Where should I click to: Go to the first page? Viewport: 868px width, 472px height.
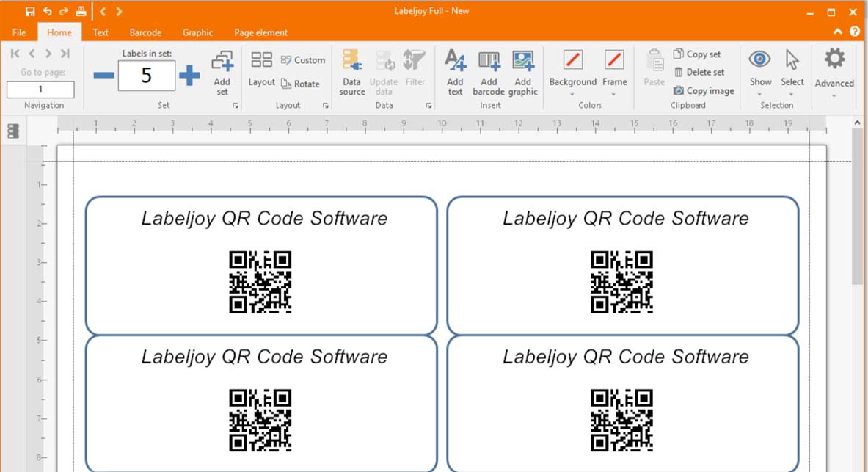pos(15,53)
